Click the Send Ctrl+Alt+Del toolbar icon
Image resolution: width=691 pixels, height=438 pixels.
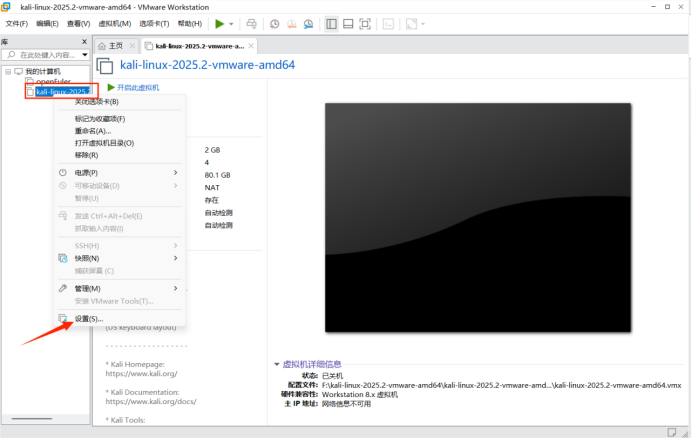(251, 24)
